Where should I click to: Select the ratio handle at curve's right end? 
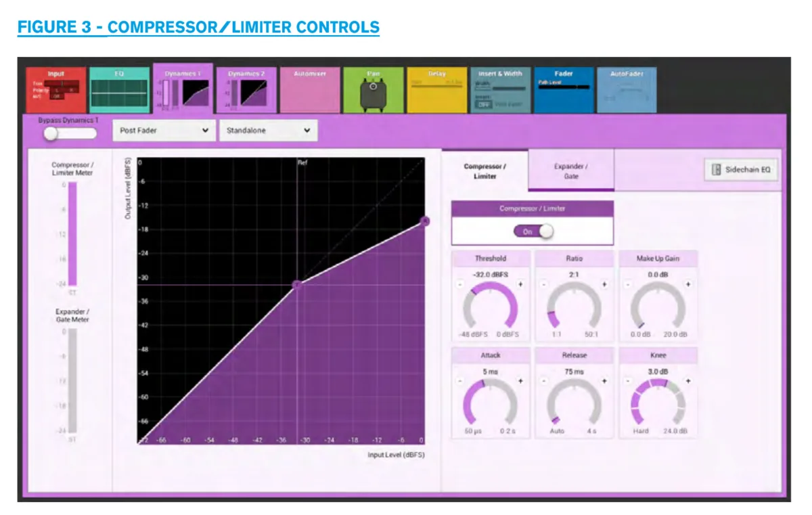pos(425,221)
